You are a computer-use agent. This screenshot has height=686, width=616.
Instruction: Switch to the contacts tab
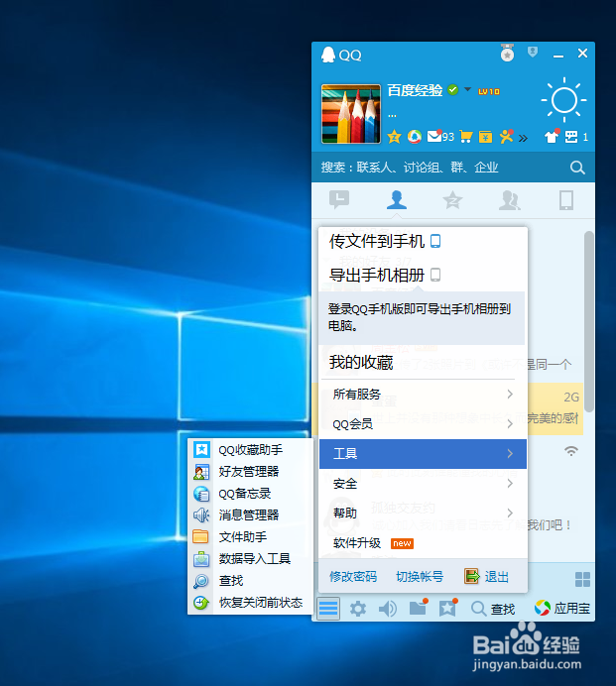pyautogui.click(x=396, y=200)
